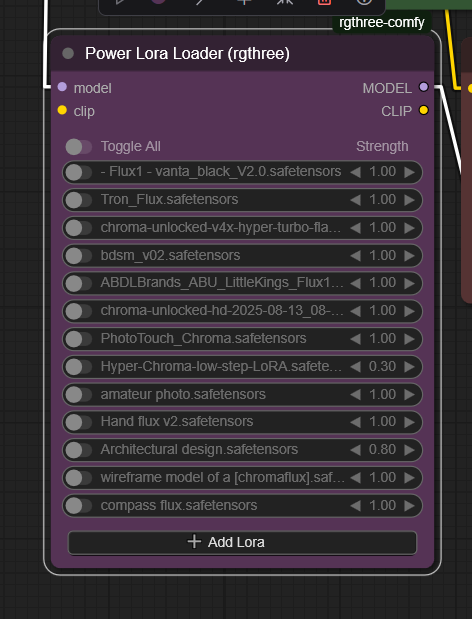
Task: Decrease strength of compass flux lora
Action: (355, 506)
